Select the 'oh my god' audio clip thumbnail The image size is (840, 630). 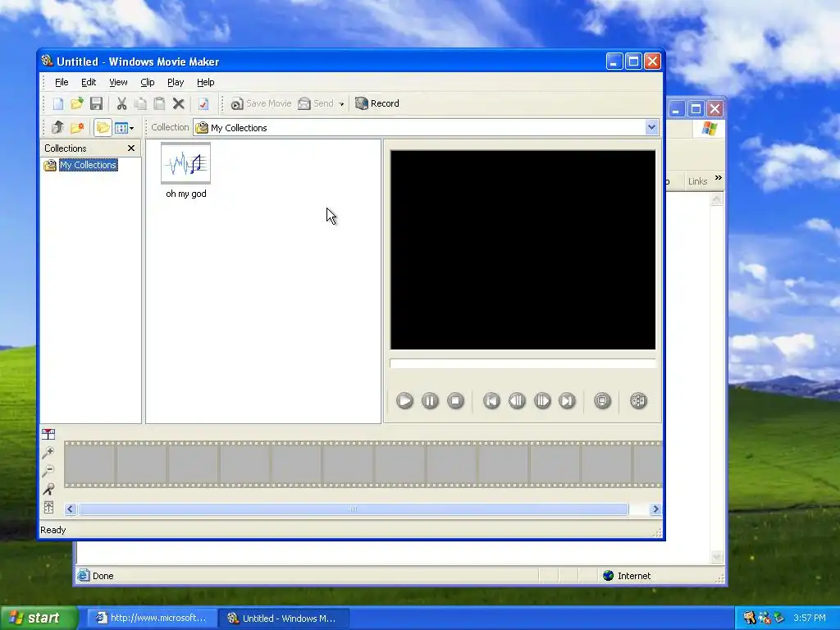point(186,163)
